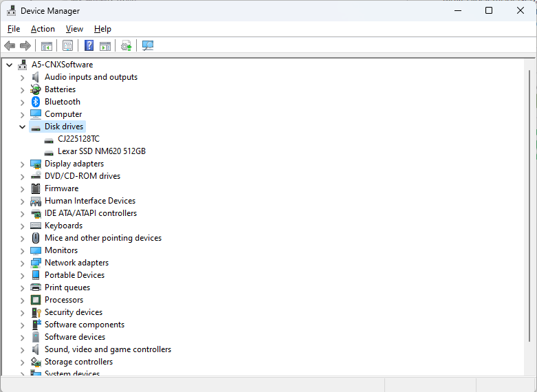Click the blue Help question mark icon
Screen dimensions: 537x392
pos(89,45)
